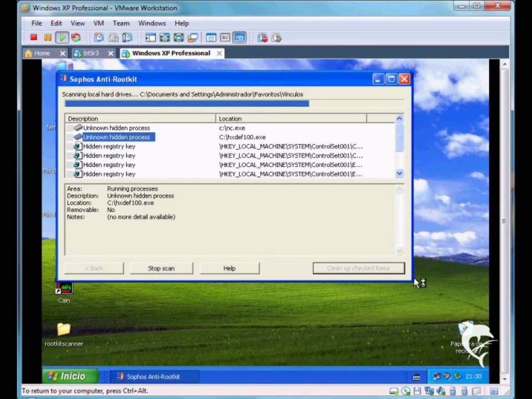
Task: Check the box for c:\nc.exe hidden process
Action: tap(70, 128)
